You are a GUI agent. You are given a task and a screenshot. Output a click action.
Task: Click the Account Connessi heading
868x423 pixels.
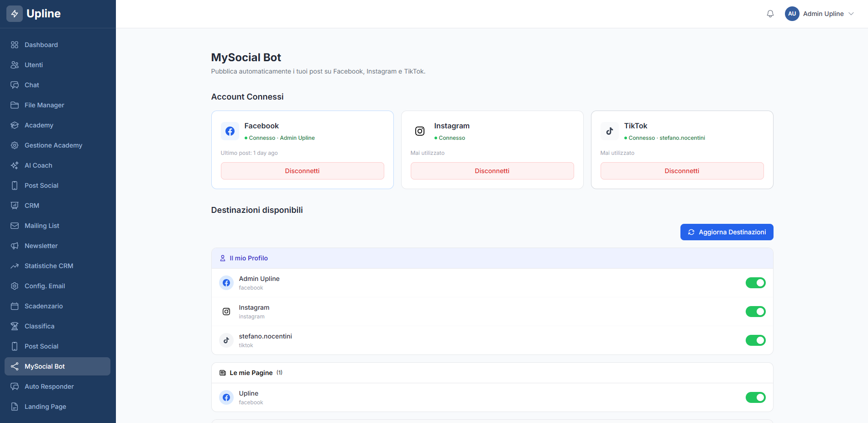click(x=247, y=97)
